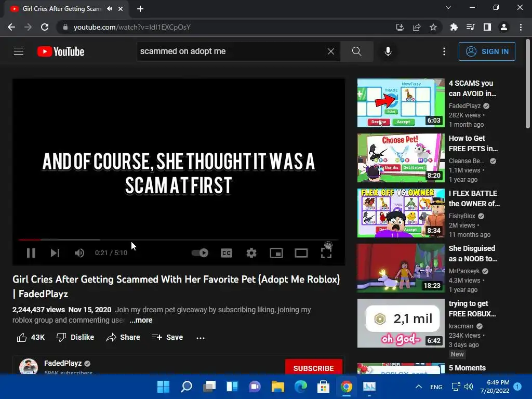Image resolution: width=532 pixels, height=399 pixels.
Task: Share this page from address bar
Action: pyautogui.click(x=417, y=27)
